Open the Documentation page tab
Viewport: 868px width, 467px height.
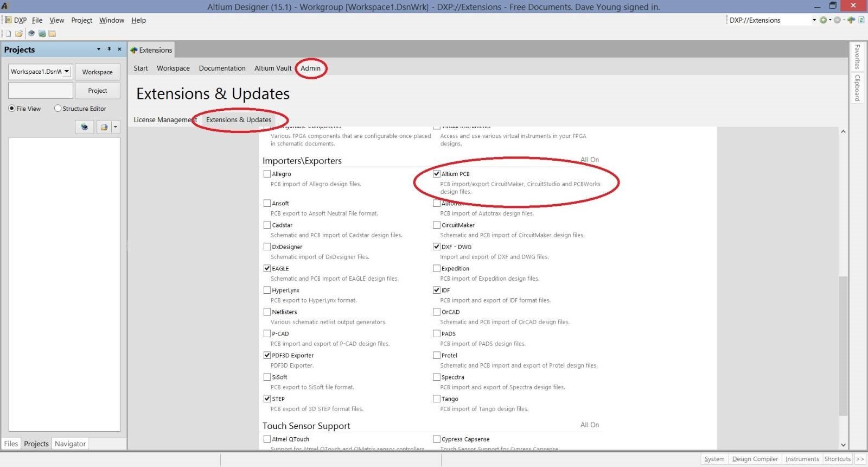coord(222,68)
